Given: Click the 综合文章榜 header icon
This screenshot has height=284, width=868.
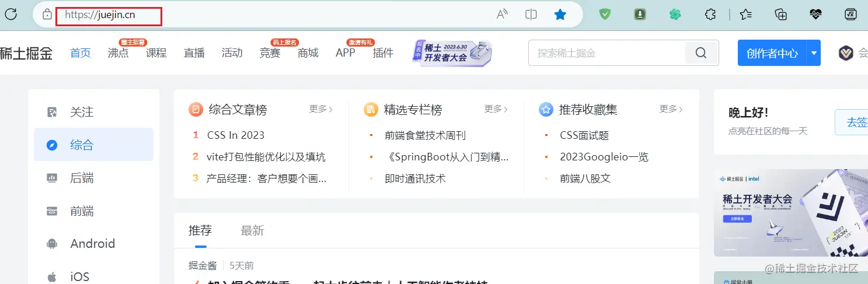Looking at the screenshot, I should pyautogui.click(x=196, y=109).
